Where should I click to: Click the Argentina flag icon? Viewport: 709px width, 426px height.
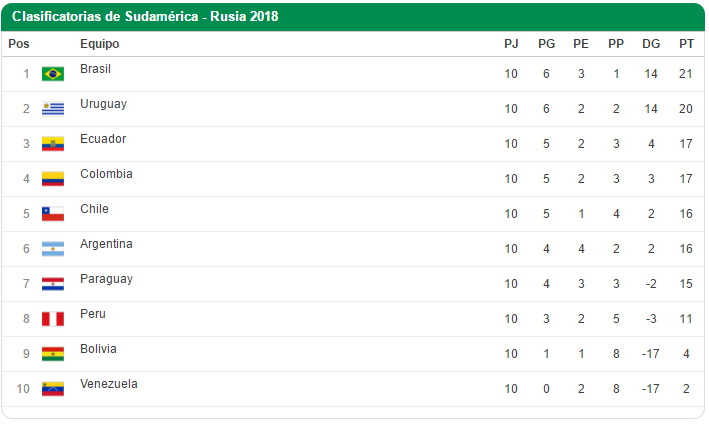click(x=53, y=249)
